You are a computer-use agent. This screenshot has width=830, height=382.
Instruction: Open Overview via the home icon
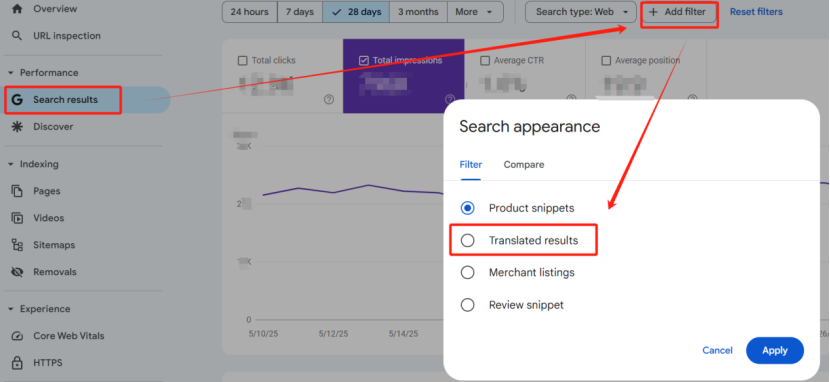[x=17, y=9]
